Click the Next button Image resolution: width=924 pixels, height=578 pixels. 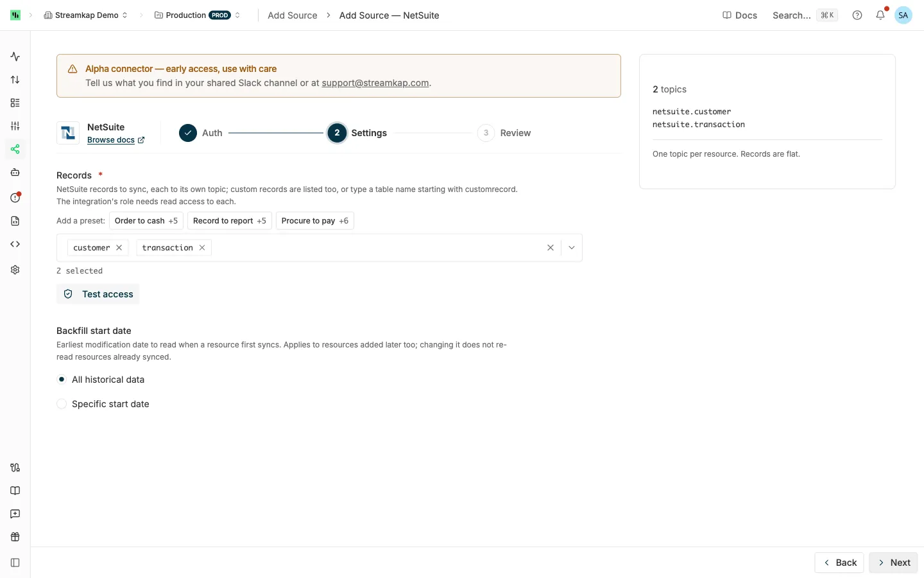click(894, 563)
